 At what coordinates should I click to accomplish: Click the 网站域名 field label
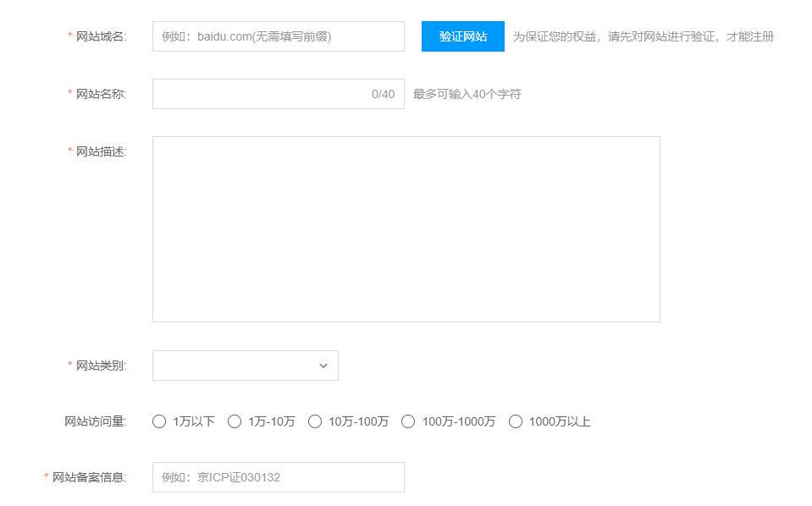tap(100, 36)
